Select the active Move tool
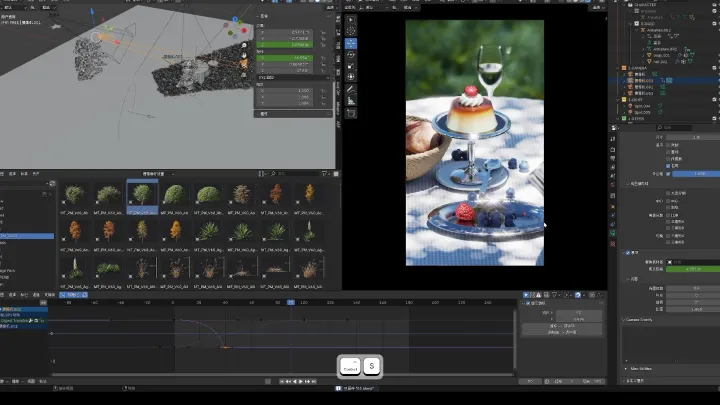The width and height of the screenshot is (720, 405). point(351,43)
